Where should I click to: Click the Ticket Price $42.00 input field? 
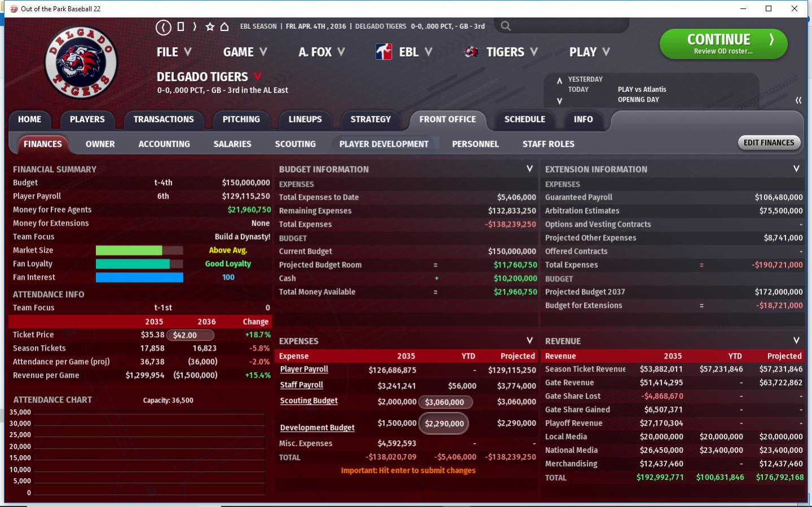190,335
